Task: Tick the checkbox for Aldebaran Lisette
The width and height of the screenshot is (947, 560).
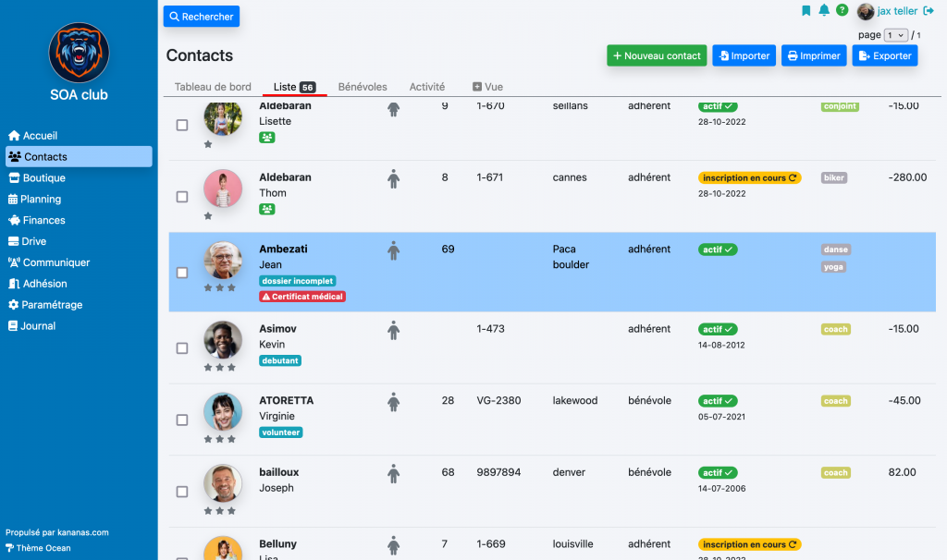Action: [x=182, y=125]
